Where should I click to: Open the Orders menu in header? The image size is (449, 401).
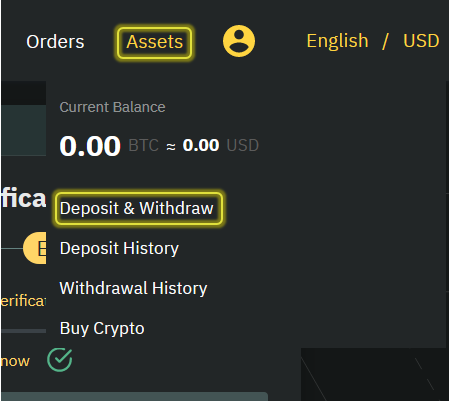(x=55, y=42)
